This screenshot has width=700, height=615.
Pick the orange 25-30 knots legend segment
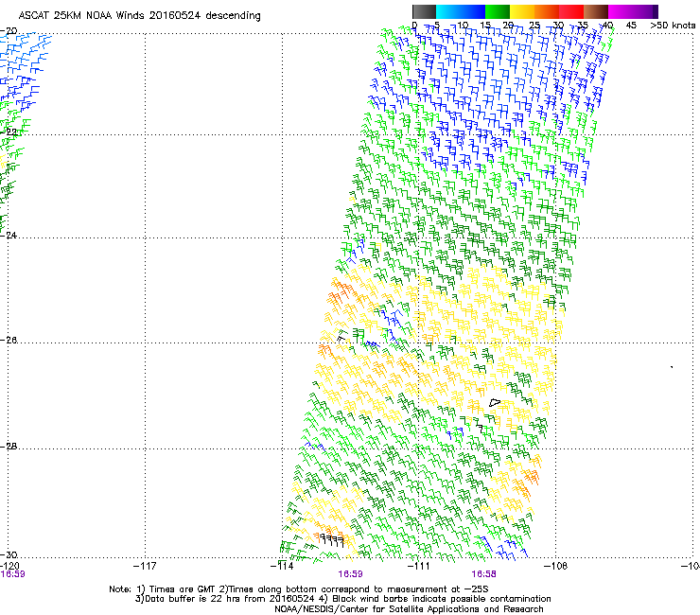click(547, 11)
